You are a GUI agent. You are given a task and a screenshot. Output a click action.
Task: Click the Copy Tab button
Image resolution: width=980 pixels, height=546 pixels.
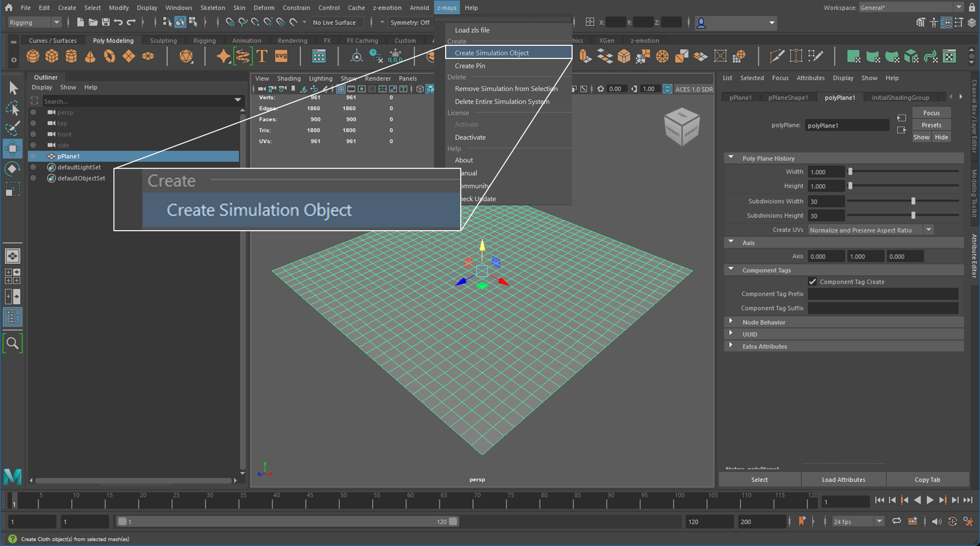point(927,480)
